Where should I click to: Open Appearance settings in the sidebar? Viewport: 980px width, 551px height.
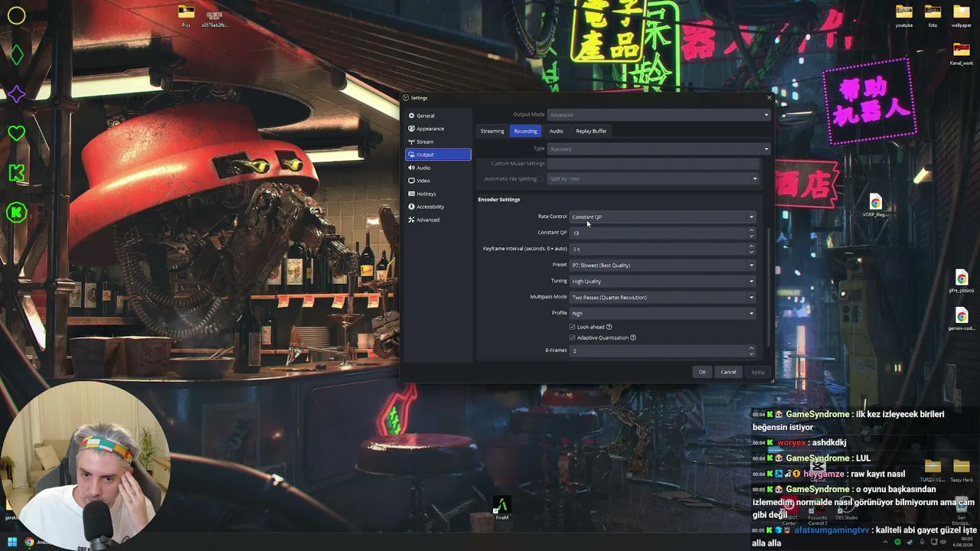click(438, 129)
